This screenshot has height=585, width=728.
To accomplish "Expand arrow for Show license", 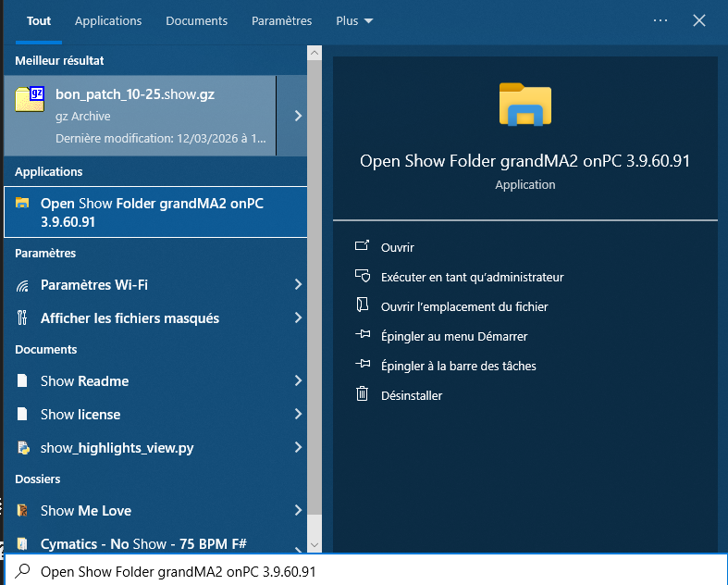I will (x=298, y=414).
